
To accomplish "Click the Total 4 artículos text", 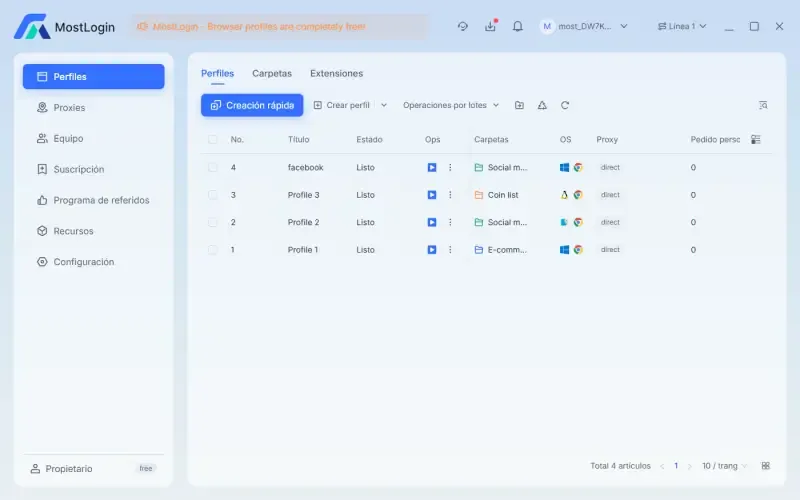I will tap(620, 466).
